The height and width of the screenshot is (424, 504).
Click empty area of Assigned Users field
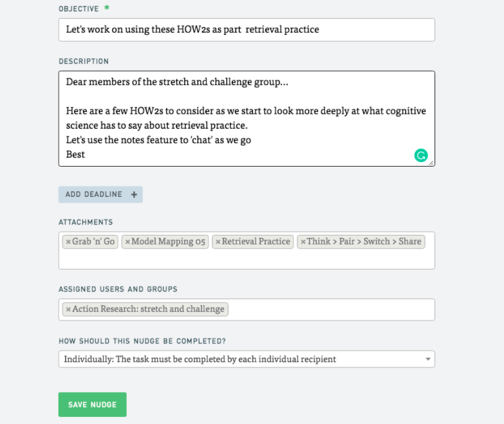tap(331, 309)
